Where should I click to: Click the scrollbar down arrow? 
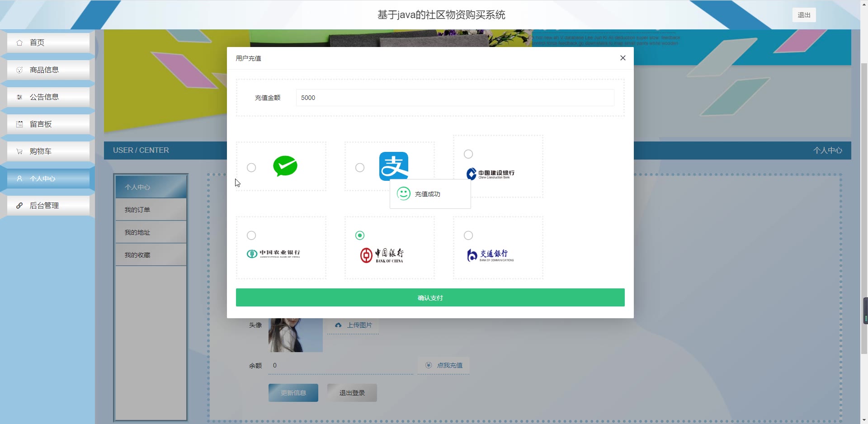click(864, 420)
